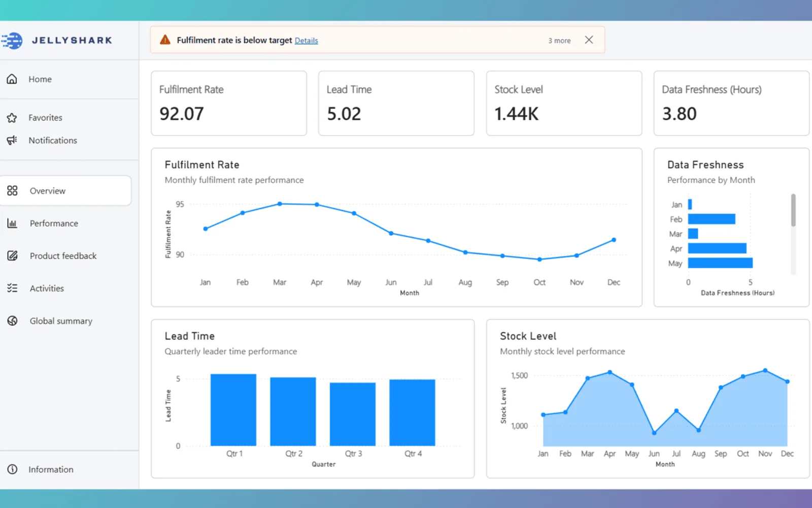The height and width of the screenshot is (508, 812).
Task: Click the Apr data freshness bar
Action: tap(717, 248)
